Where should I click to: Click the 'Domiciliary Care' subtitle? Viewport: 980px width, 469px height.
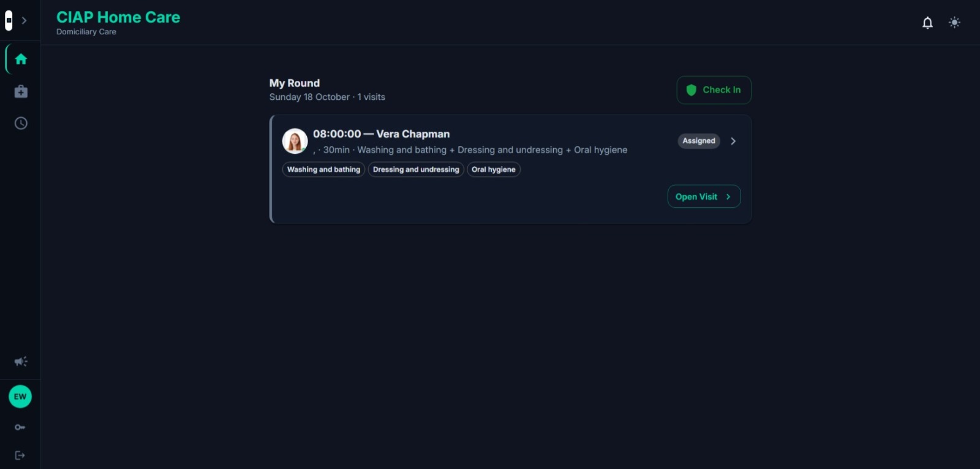click(86, 32)
